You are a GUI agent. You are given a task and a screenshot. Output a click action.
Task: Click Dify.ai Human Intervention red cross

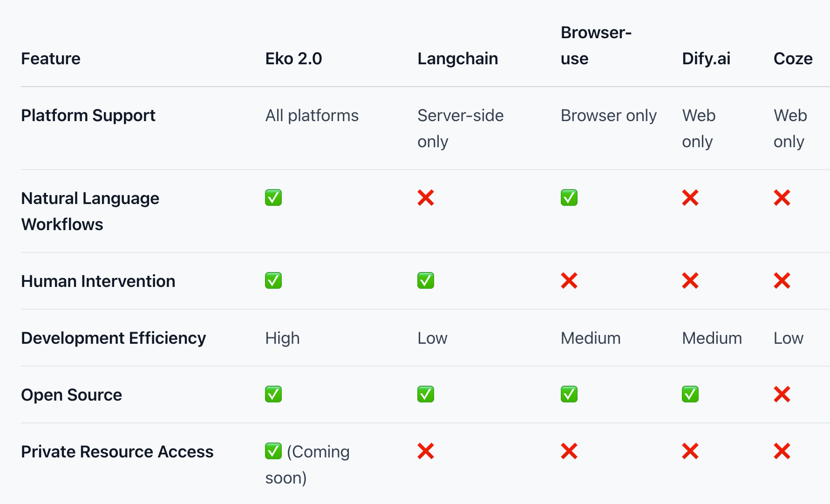[x=690, y=280]
